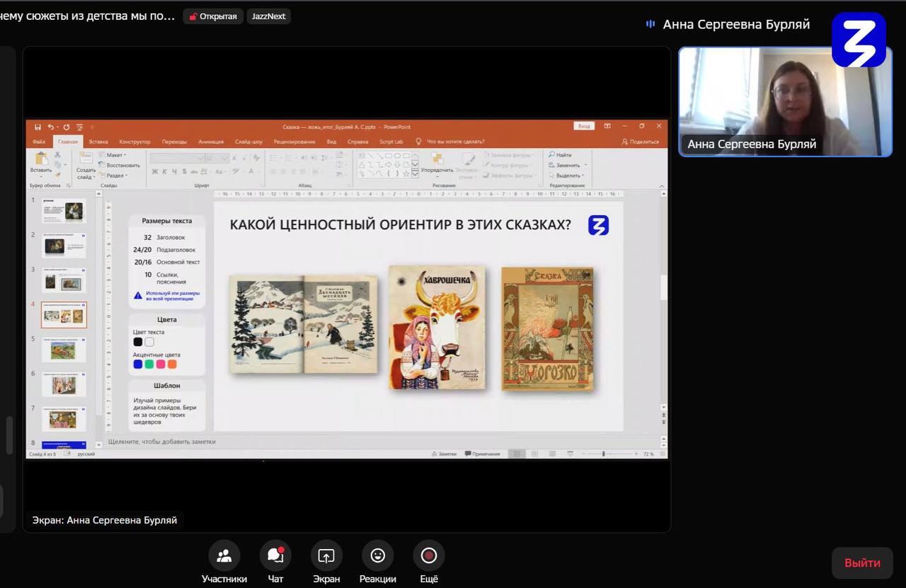Expand the Раздел section dropdown

tap(113, 175)
